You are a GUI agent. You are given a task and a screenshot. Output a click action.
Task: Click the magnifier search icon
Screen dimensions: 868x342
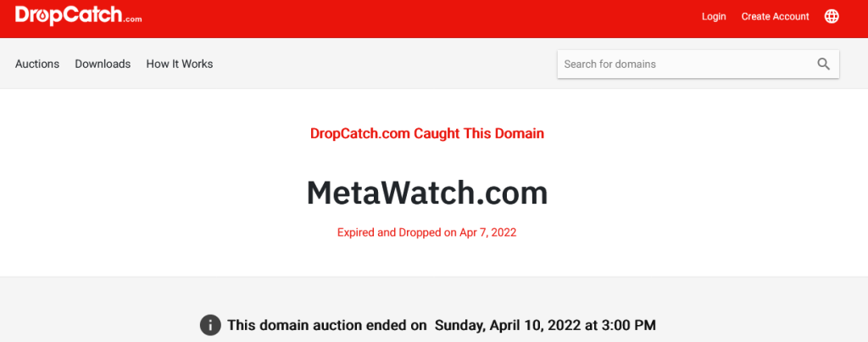[824, 64]
